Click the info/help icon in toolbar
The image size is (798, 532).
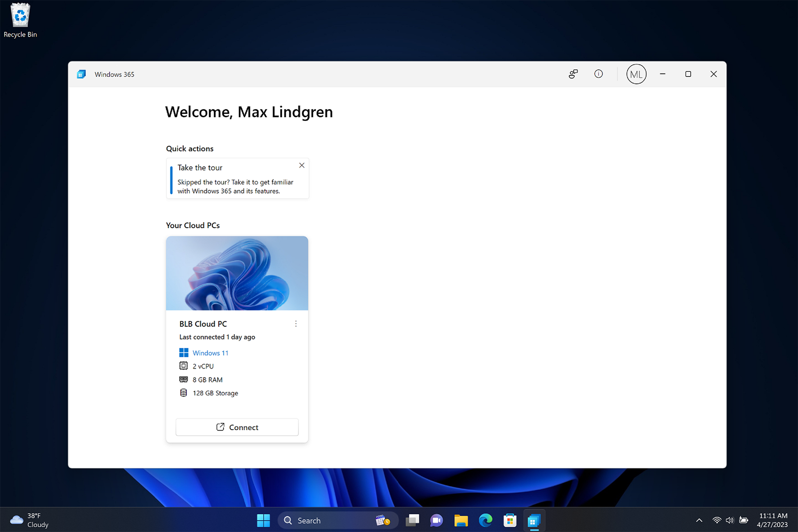pos(599,74)
